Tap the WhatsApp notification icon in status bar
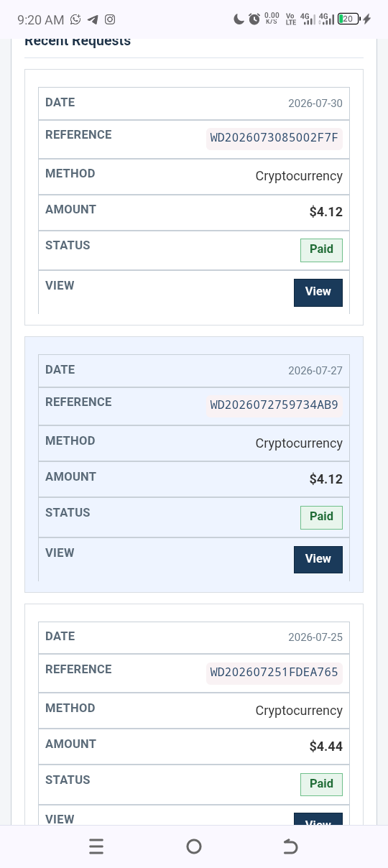 tap(75, 19)
